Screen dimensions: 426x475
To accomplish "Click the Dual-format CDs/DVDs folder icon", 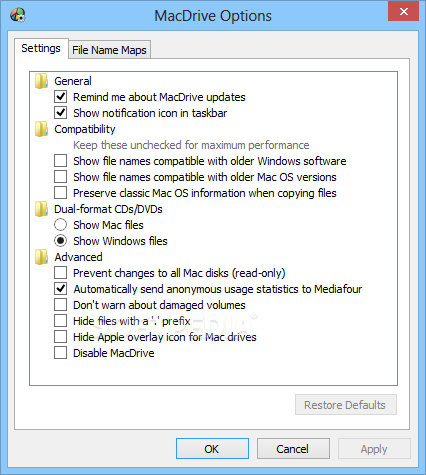I will pyautogui.click(x=42, y=209).
